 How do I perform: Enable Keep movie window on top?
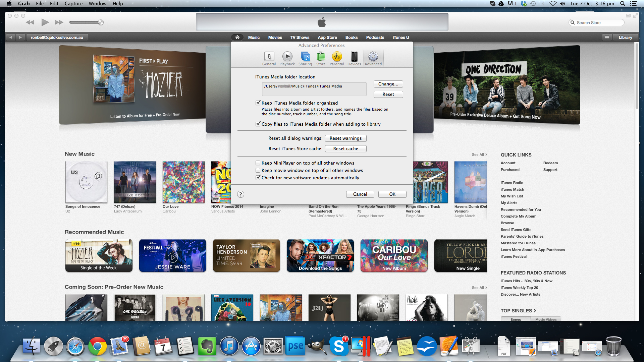[x=258, y=170]
